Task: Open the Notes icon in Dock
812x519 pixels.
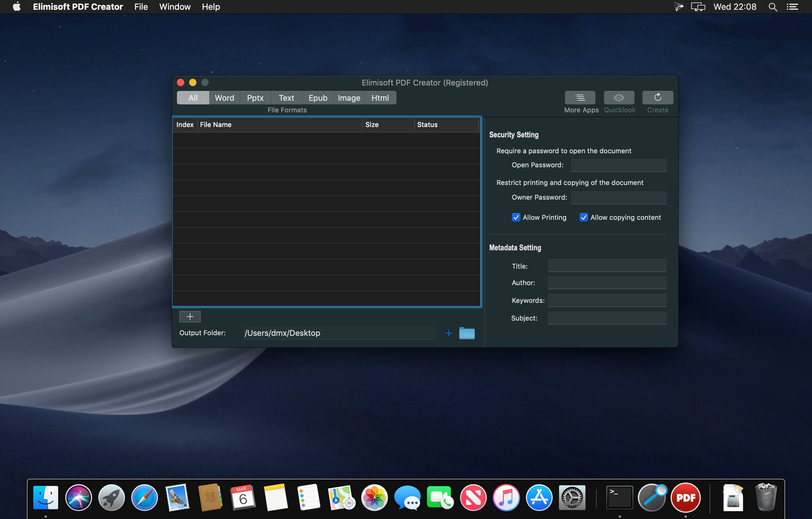Action: click(276, 497)
